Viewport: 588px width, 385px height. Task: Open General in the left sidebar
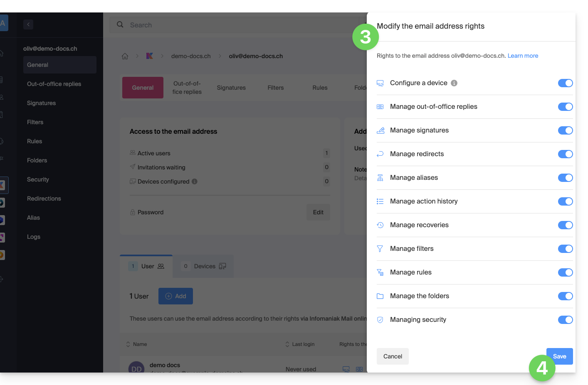pos(60,65)
